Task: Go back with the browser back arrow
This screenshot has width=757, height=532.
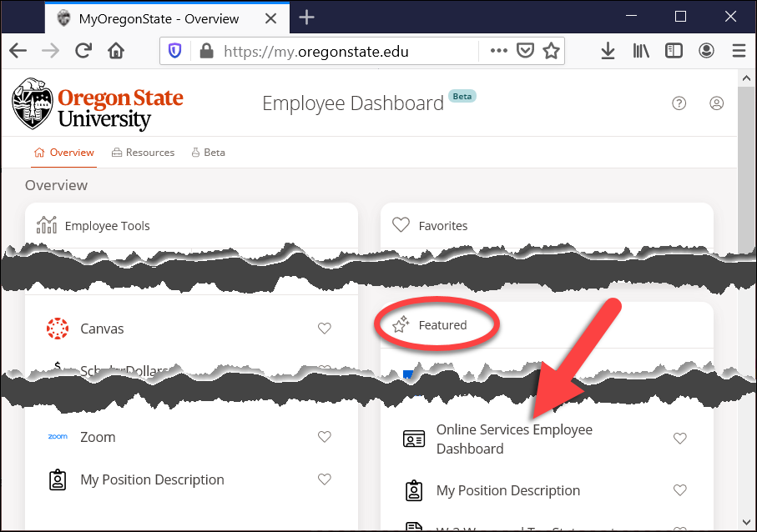Action: pyautogui.click(x=18, y=51)
